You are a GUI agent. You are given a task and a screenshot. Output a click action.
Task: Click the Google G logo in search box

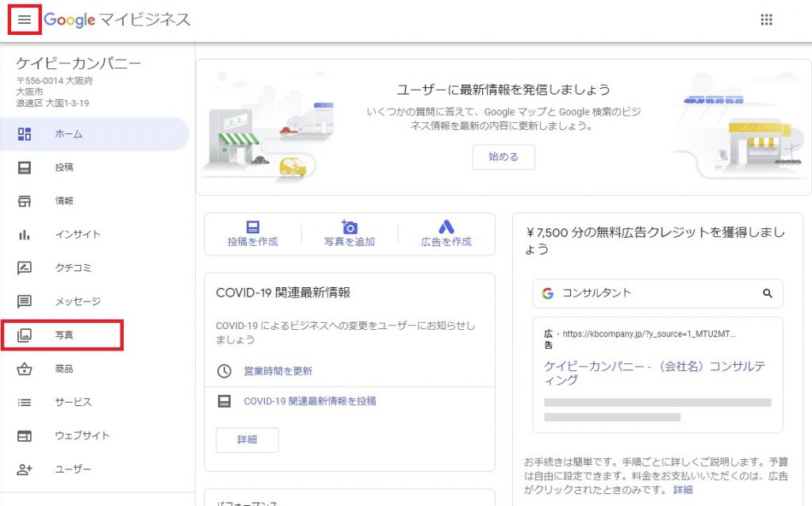pyautogui.click(x=548, y=293)
